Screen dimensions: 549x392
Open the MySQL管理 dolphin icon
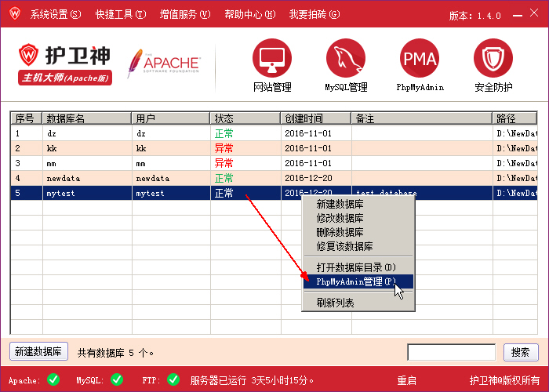[x=346, y=58]
